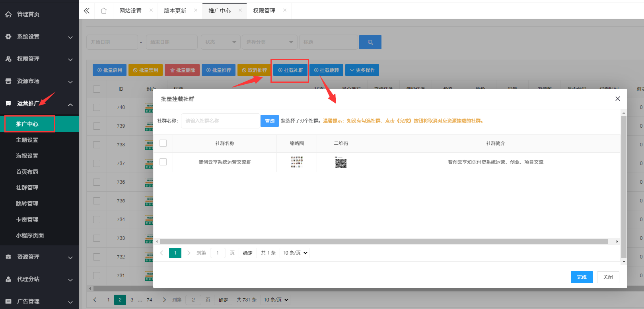Switch to the 网站设置 tab
Viewport: 644px width, 309px height.
tap(130, 11)
